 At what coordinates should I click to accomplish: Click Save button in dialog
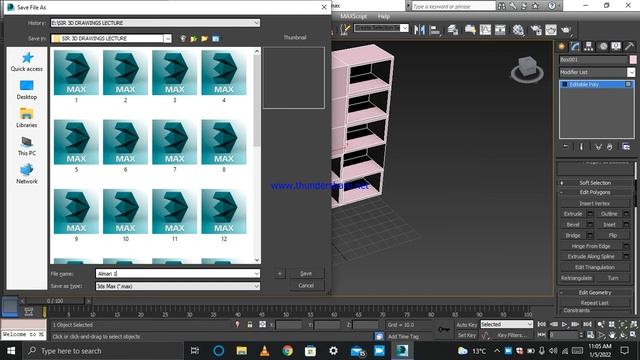(306, 273)
